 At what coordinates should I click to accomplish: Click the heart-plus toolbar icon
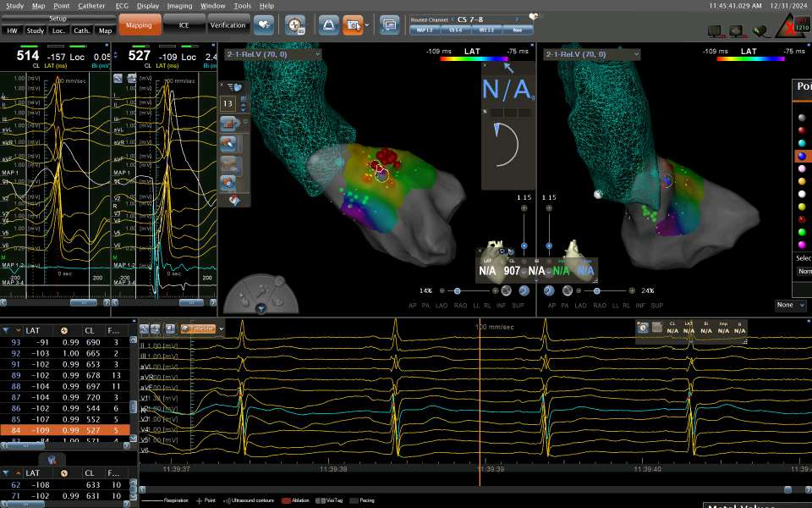264,25
